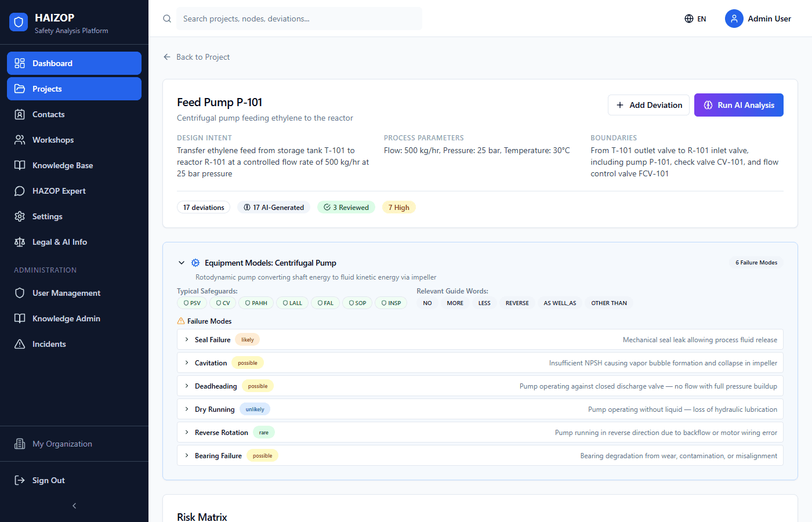
Task: Click the Run AI Analysis button
Action: 738,105
